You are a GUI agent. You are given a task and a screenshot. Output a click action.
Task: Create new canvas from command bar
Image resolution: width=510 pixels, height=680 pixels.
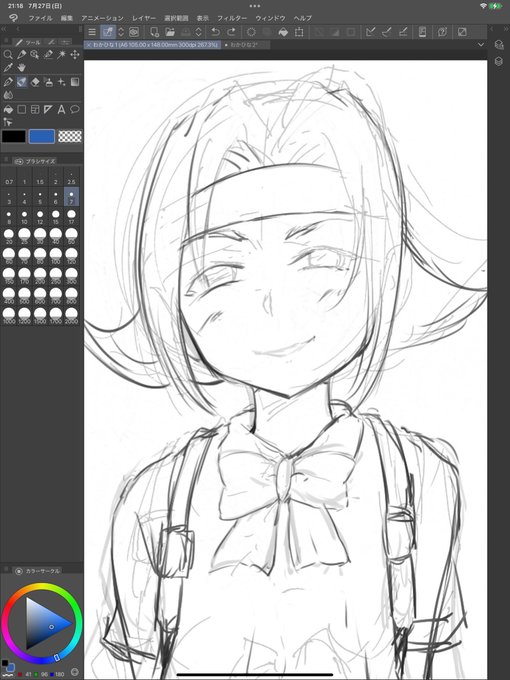click(x=154, y=32)
